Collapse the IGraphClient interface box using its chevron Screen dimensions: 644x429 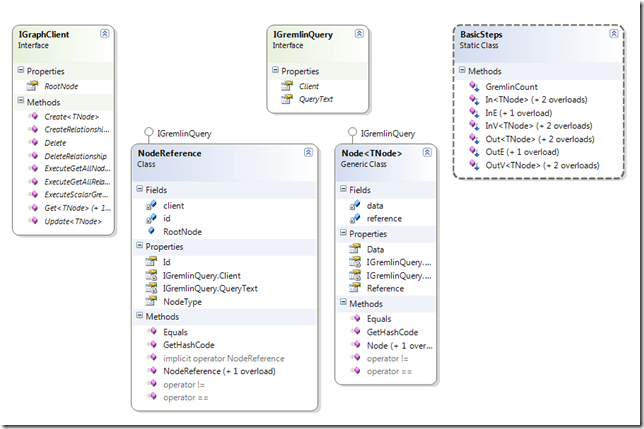pos(106,34)
